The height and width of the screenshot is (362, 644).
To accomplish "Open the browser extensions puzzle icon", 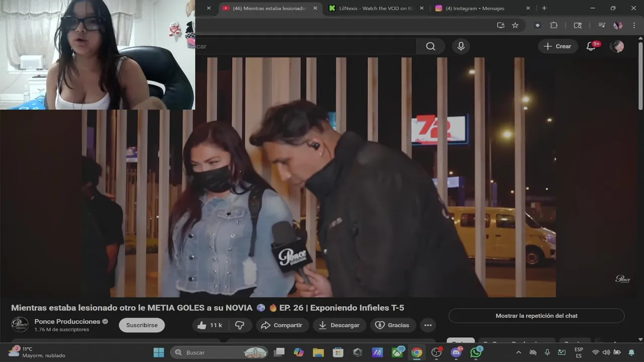I will coord(554,25).
